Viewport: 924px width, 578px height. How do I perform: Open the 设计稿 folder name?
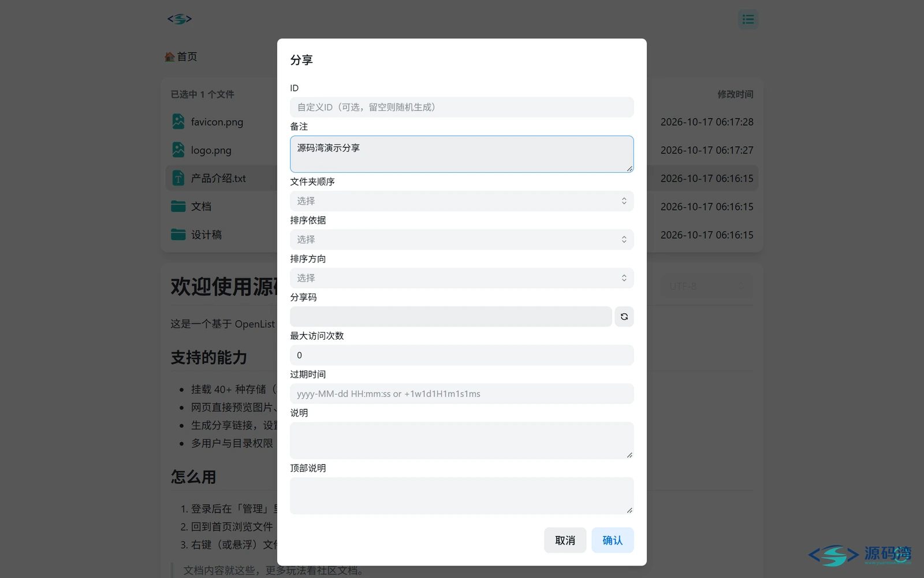pyautogui.click(x=206, y=235)
